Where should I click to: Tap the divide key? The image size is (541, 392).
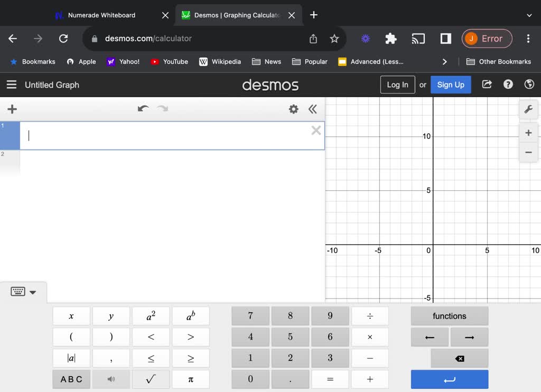click(x=370, y=316)
